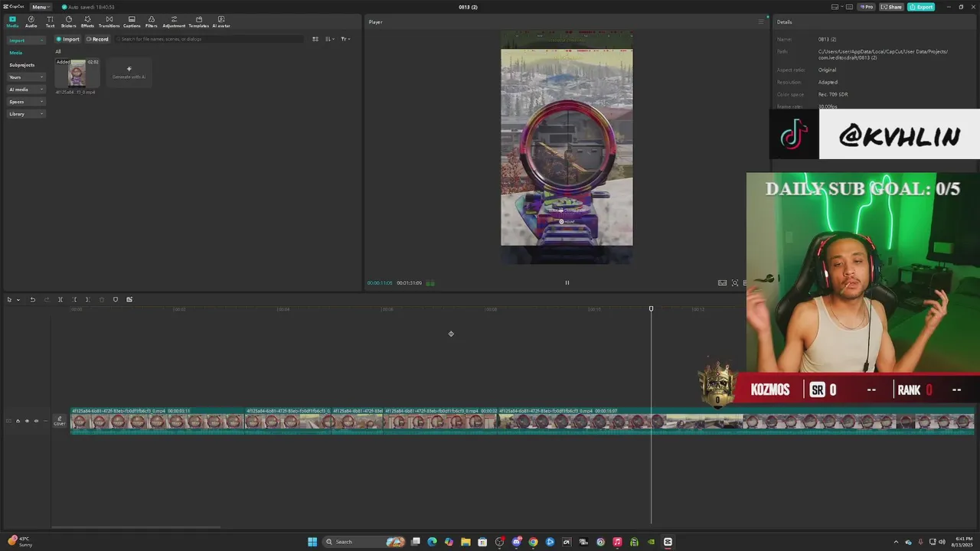Pause the video in the player
The width and height of the screenshot is (980, 551).
(x=567, y=283)
